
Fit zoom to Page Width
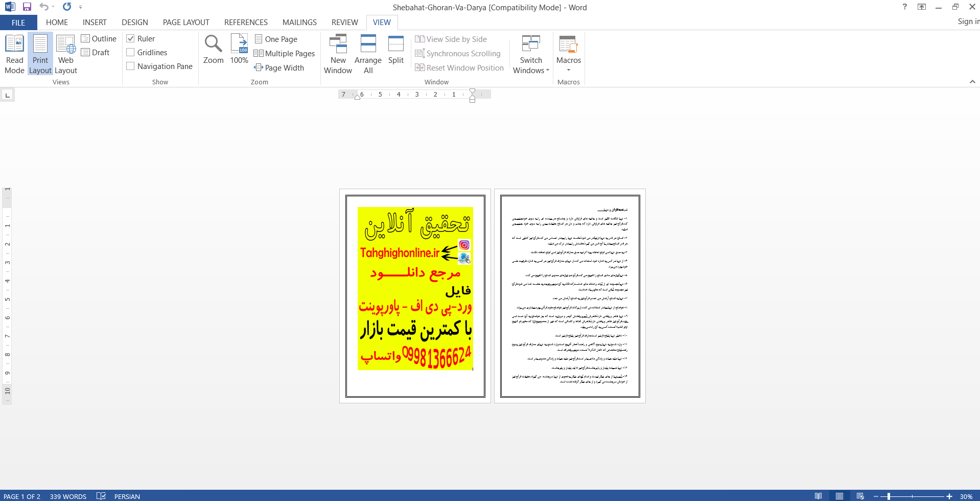point(279,68)
